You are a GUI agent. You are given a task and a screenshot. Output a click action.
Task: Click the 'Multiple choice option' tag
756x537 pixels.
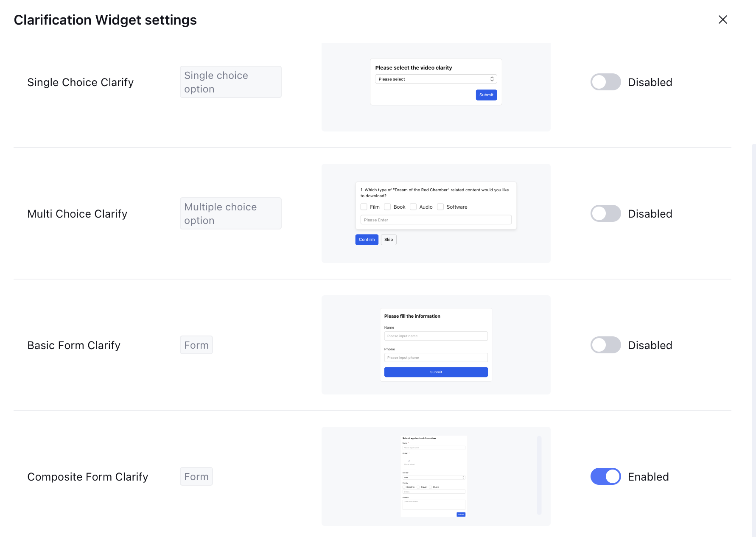[230, 213]
